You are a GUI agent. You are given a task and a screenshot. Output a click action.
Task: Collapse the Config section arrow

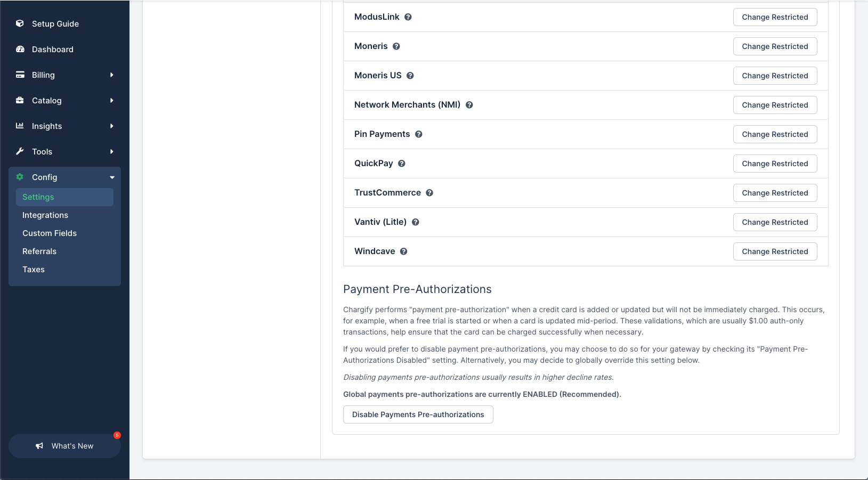click(112, 177)
